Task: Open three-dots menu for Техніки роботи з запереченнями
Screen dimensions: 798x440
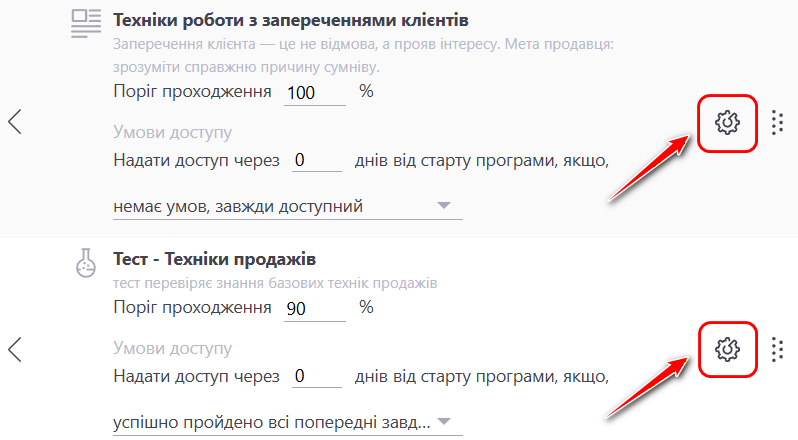Action: coord(777,123)
